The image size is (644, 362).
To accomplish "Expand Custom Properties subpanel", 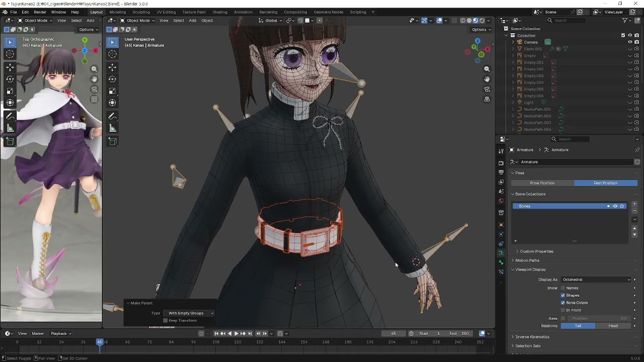I will click(x=536, y=251).
